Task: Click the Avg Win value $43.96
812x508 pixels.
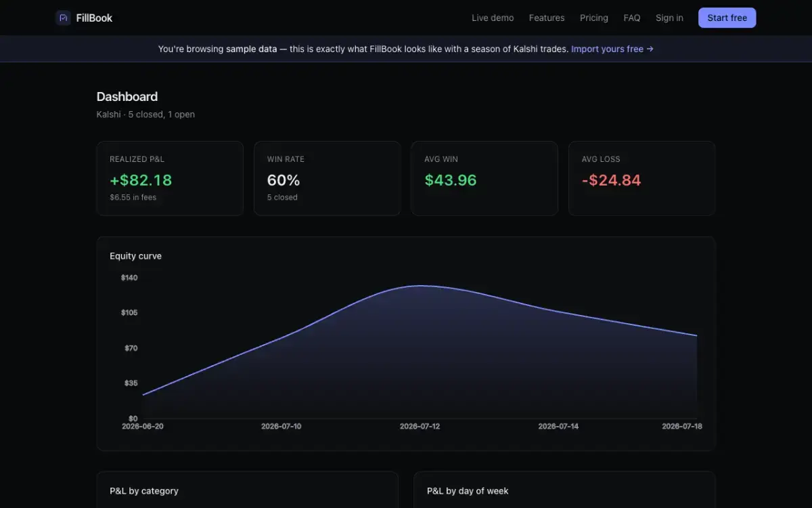Action: coord(451,180)
